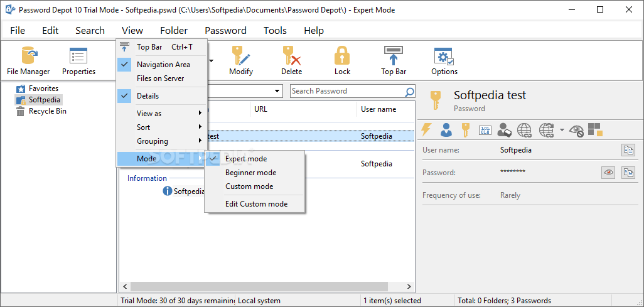
Task: Choose Files on Server menu entry
Action: point(161,78)
